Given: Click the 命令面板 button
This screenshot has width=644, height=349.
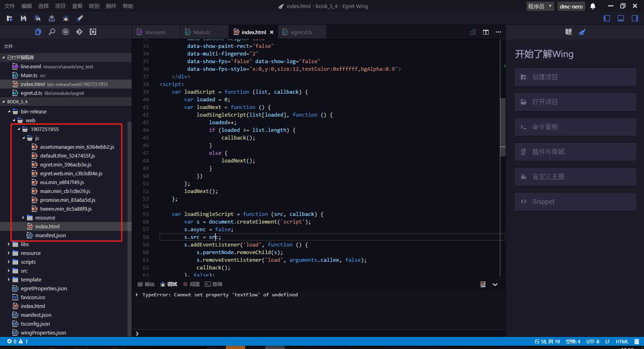Looking at the screenshot, I should pyautogui.click(x=575, y=127).
